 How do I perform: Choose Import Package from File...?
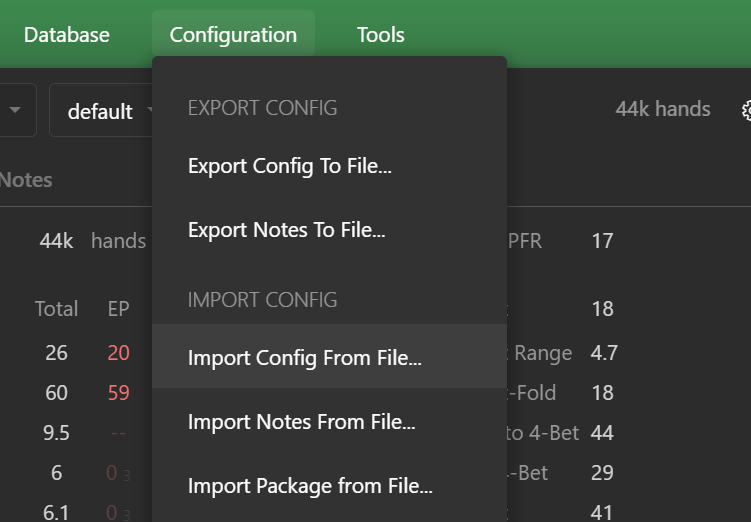point(329,486)
